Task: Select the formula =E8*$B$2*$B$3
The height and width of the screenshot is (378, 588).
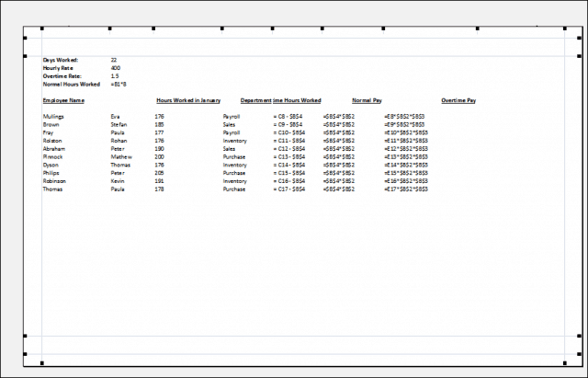Action: pyautogui.click(x=404, y=117)
